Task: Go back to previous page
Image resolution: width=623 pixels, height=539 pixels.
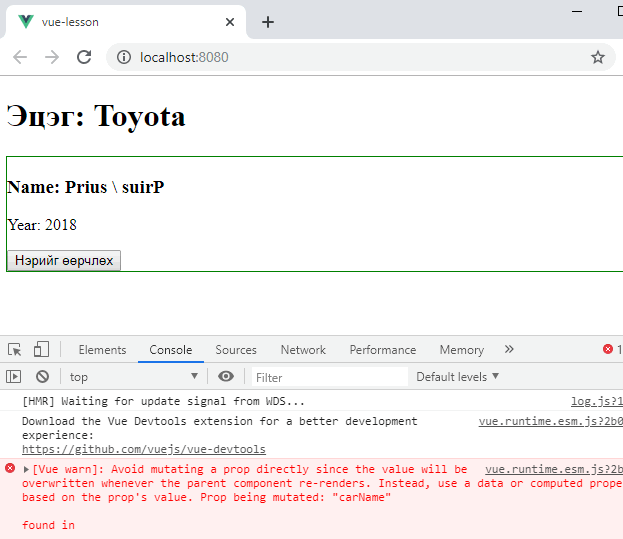Action: tap(20, 57)
